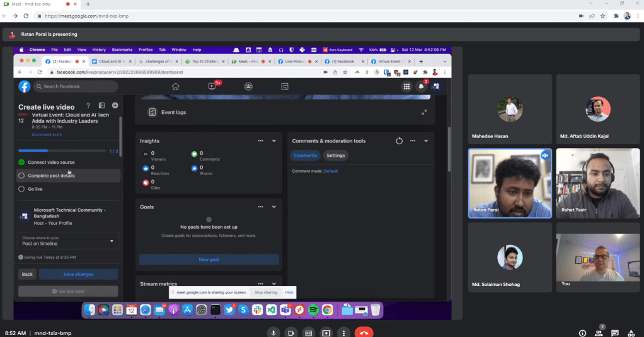Click the setup progress bar showing 1/3

pyautogui.click(x=63, y=151)
